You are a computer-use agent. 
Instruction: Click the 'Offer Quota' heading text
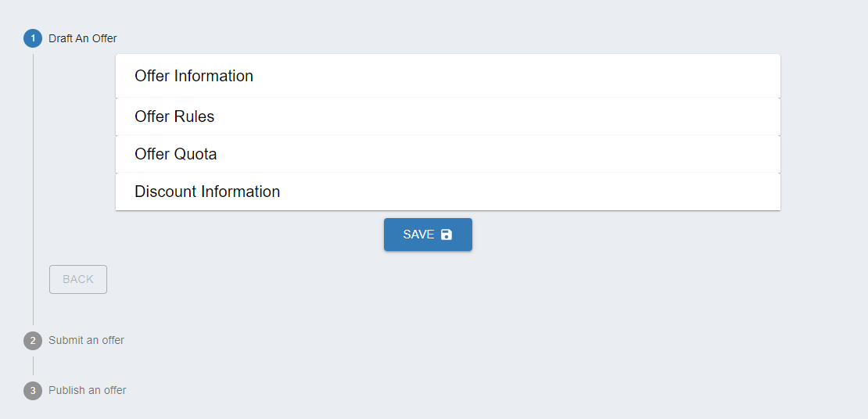point(176,154)
